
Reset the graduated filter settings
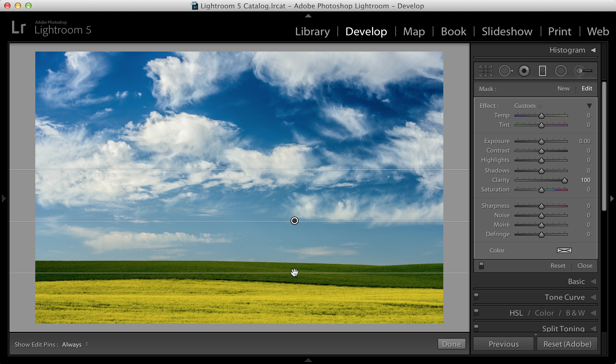[x=558, y=266]
